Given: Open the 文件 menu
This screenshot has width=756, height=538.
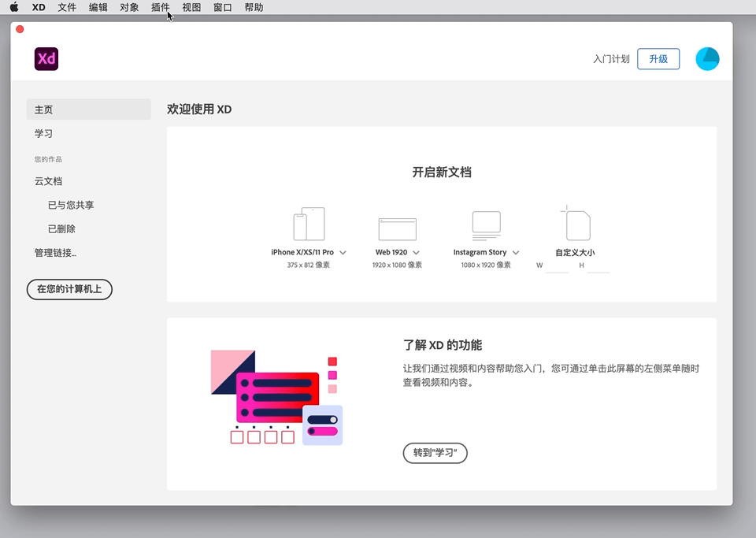Looking at the screenshot, I should tap(67, 7).
